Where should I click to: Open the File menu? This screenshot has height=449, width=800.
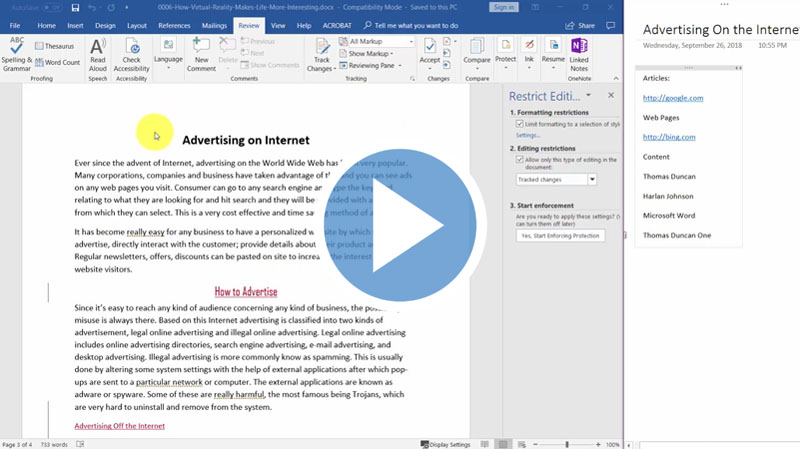coord(15,24)
